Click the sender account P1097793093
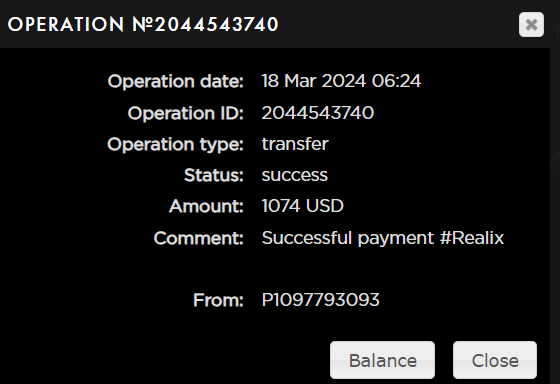 tap(320, 300)
